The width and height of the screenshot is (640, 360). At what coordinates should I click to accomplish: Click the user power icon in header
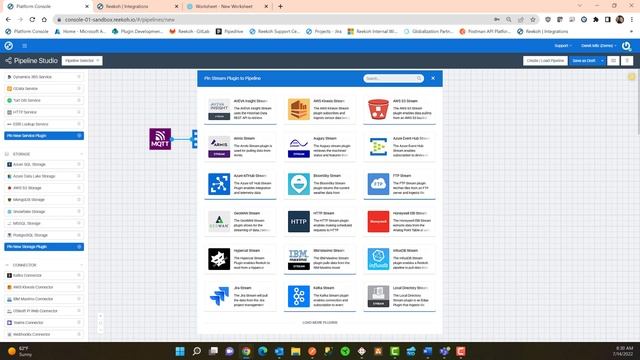(x=627, y=46)
